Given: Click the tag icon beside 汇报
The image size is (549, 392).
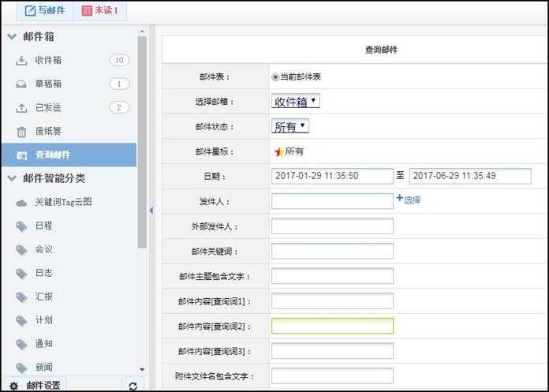Looking at the screenshot, I should click(x=21, y=297).
